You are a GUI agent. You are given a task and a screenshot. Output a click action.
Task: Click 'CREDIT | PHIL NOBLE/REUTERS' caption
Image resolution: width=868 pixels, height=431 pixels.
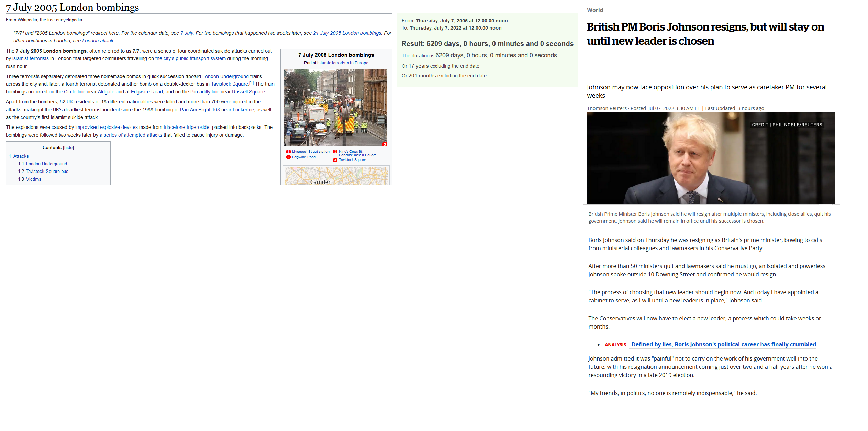(787, 125)
